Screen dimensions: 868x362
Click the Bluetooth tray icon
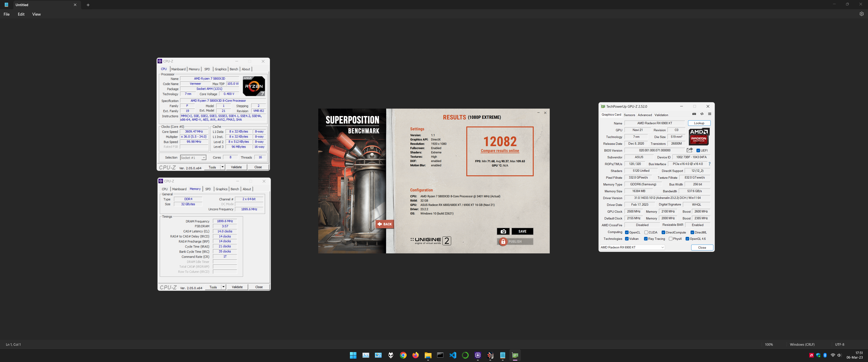[825, 355]
